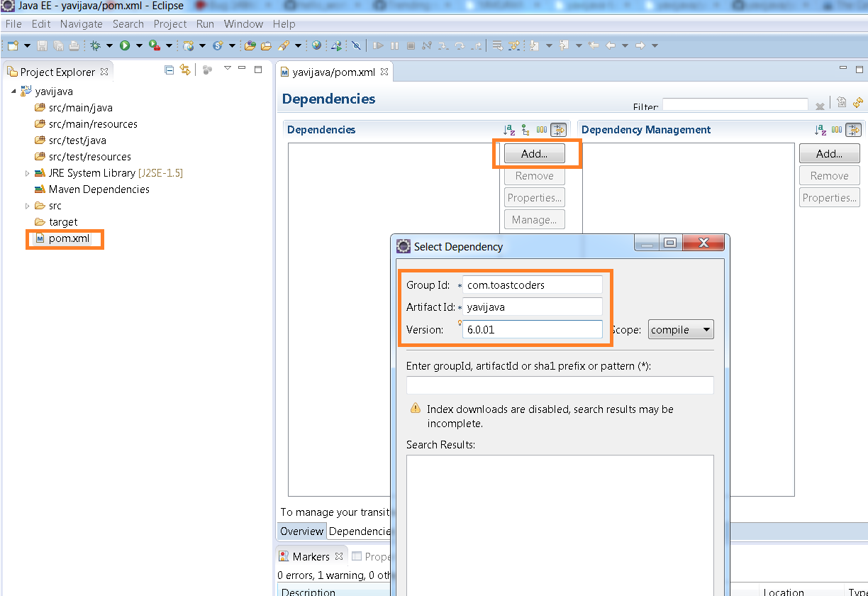
Task: Toggle the group ID columns icon in Dependencies
Action: point(542,130)
